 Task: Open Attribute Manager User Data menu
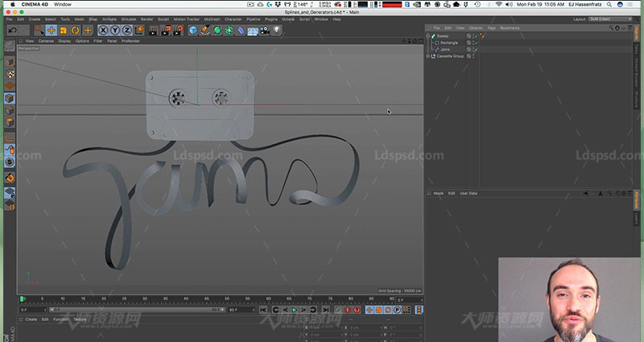469,193
